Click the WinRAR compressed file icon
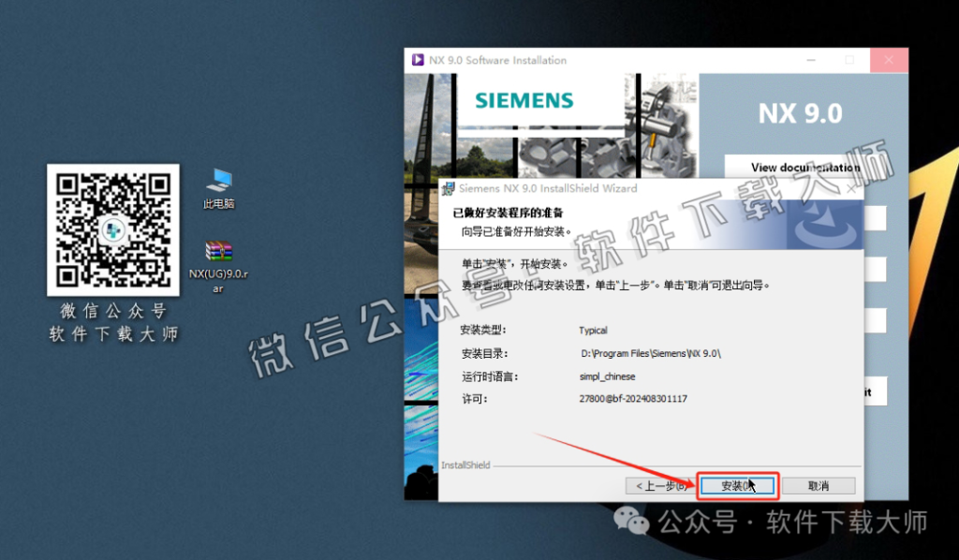The image size is (959, 560). point(217,253)
